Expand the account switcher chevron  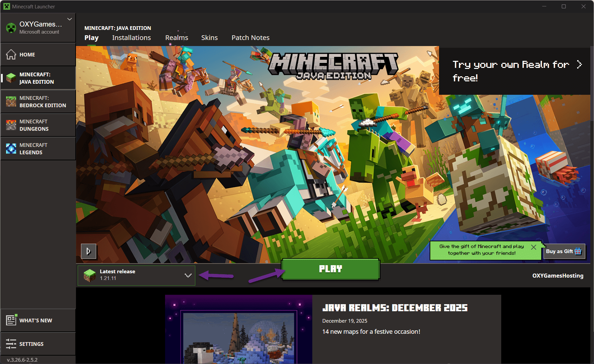pyautogui.click(x=69, y=19)
